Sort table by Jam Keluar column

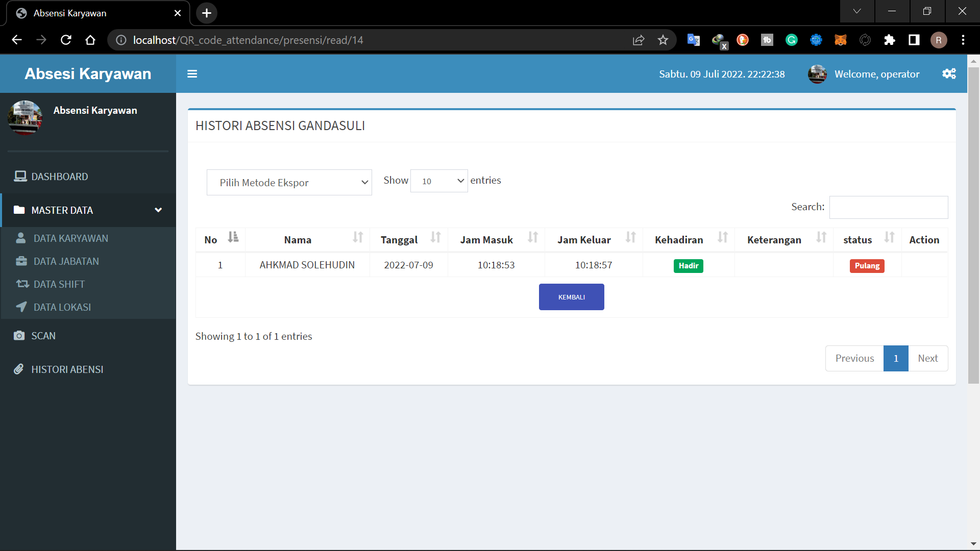coord(594,240)
